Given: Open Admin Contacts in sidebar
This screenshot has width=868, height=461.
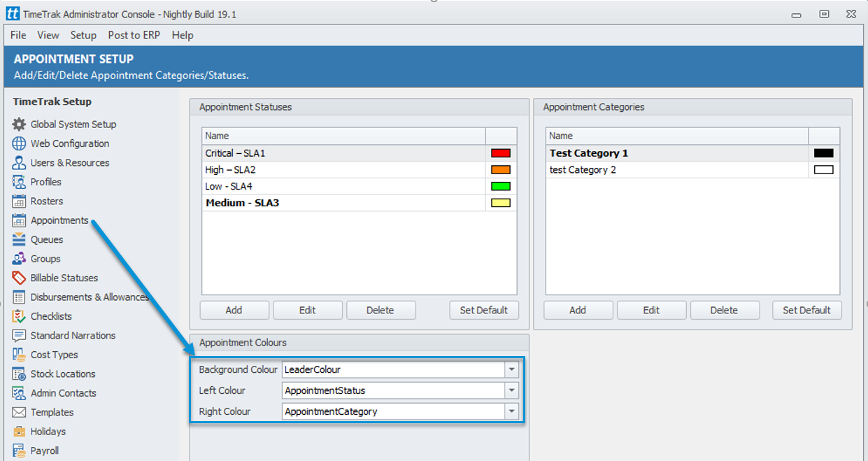Looking at the screenshot, I should point(64,393).
